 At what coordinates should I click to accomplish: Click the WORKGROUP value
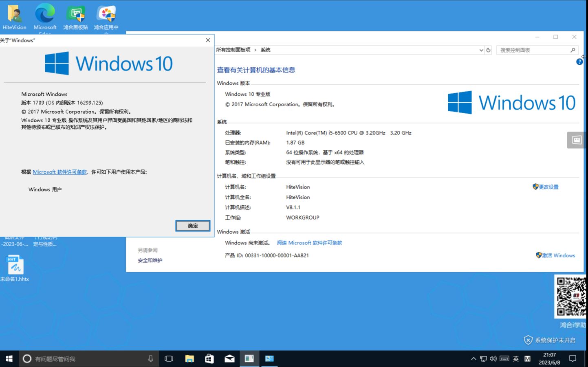tap(303, 218)
